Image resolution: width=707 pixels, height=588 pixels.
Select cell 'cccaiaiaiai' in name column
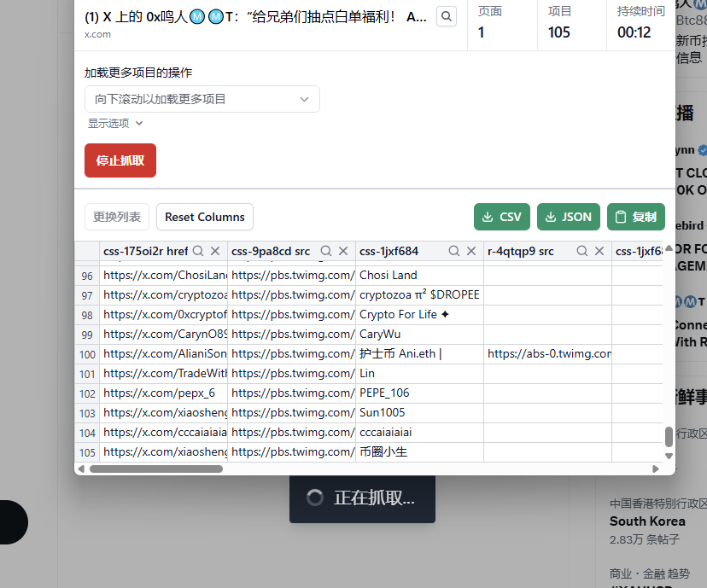tap(420, 433)
